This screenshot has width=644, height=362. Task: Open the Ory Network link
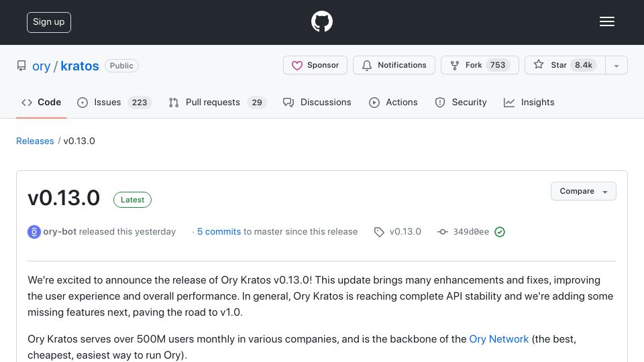[x=498, y=339]
